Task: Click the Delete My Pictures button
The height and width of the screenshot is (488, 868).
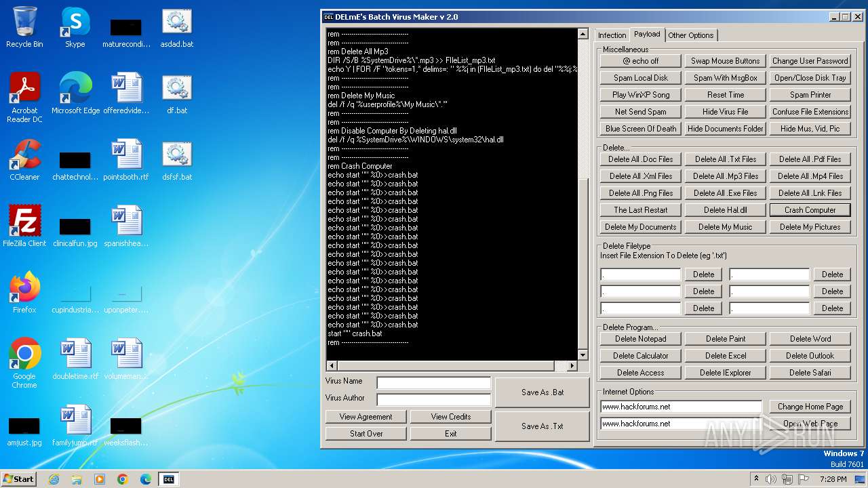Action: click(x=810, y=227)
